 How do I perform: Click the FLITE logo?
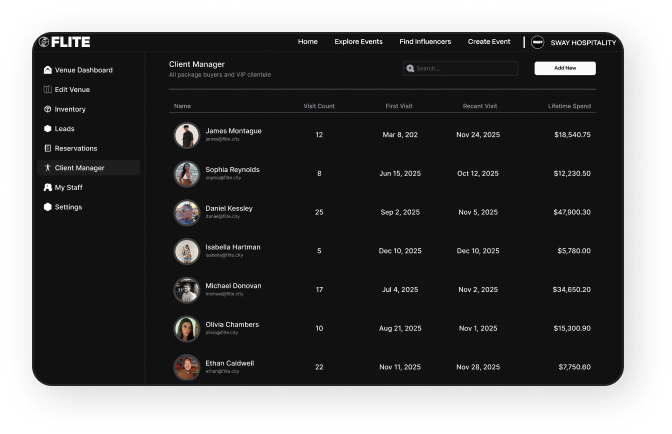coord(65,42)
